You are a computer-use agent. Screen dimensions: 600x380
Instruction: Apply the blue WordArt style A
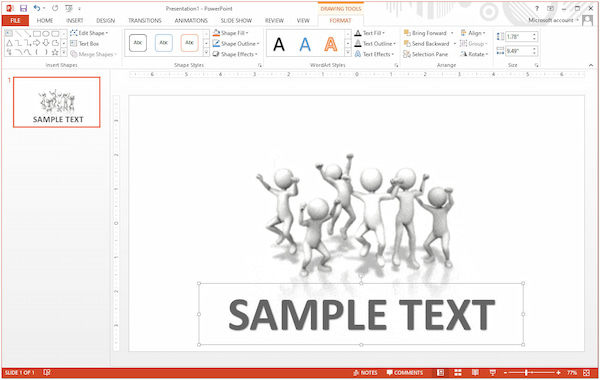pyautogui.click(x=305, y=44)
